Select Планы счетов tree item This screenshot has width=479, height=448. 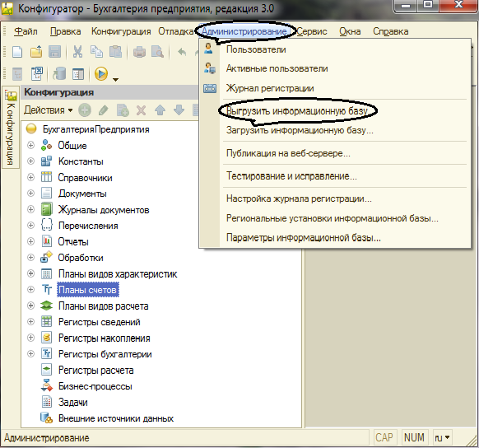[x=87, y=290]
